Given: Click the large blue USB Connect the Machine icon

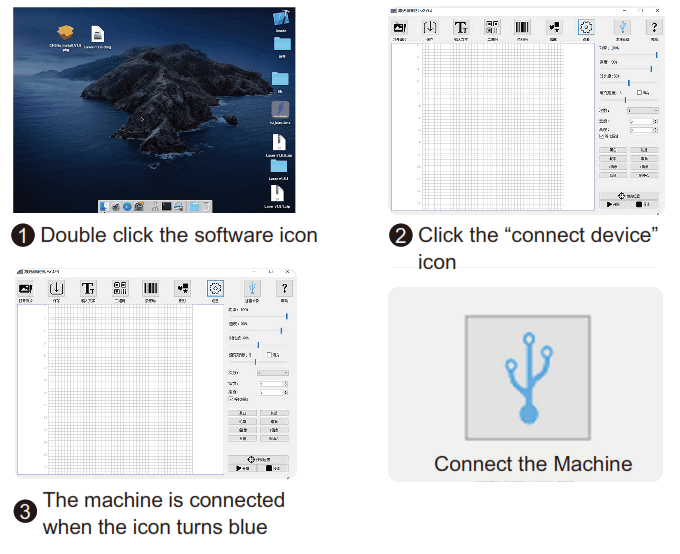Looking at the screenshot, I should [528, 378].
